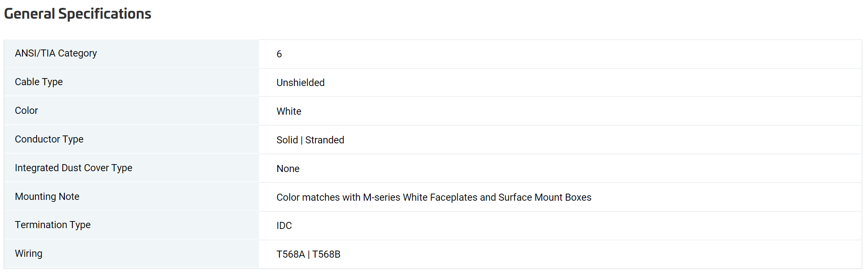
Task: Click the White color value
Action: point(289,111)
